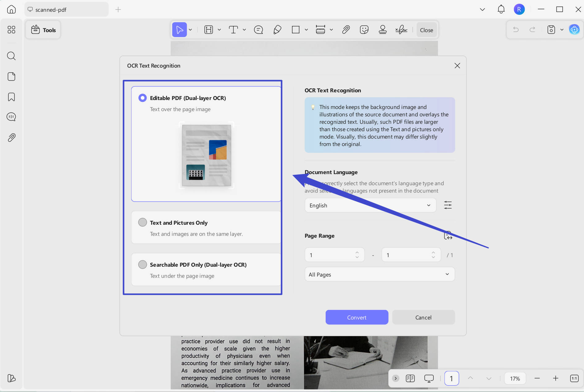This screenshot has width=584, height=392.
Task: Redo the last action
Action: pyautogui.click(x=532, y=30)
